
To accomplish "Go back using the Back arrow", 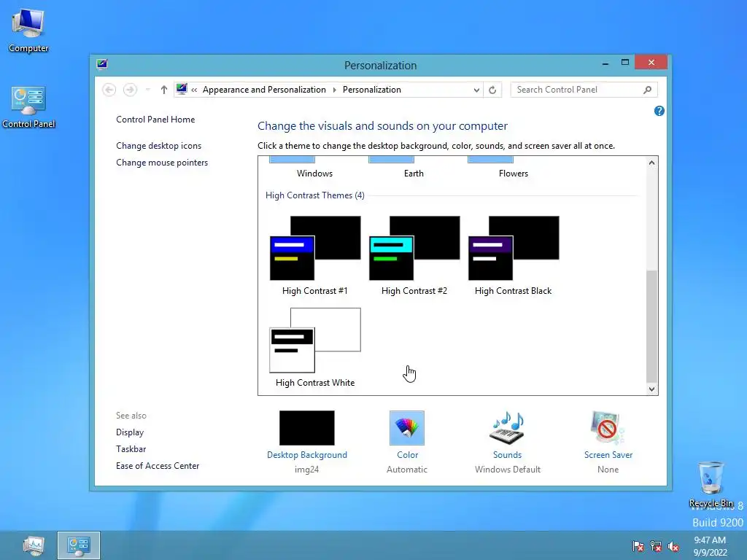I will pyautogui.click(x=109, y=90).
